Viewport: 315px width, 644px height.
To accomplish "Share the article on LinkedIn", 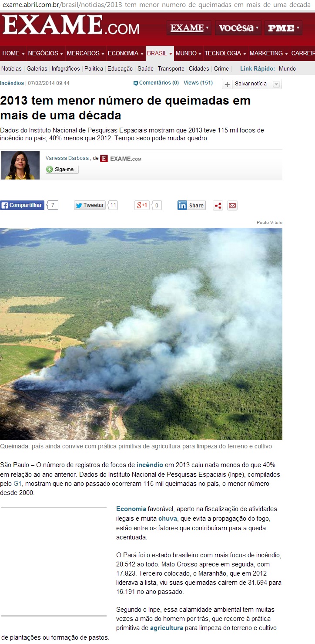I will [x=191, y=205].
